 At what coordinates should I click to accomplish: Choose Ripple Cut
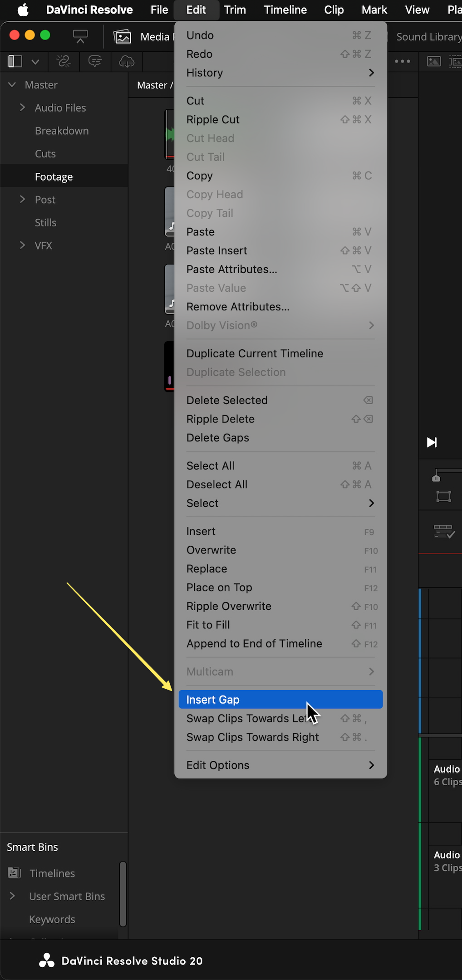pos(280,119)
